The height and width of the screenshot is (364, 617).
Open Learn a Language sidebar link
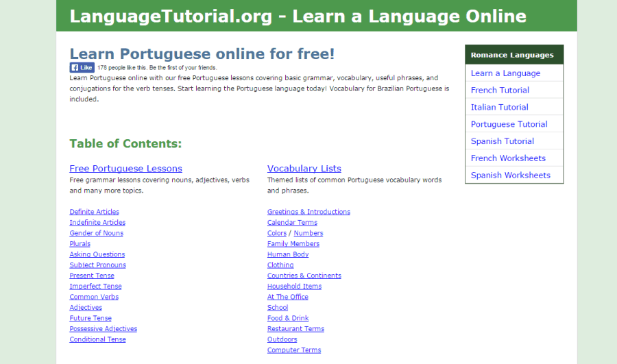pos(506,73)
